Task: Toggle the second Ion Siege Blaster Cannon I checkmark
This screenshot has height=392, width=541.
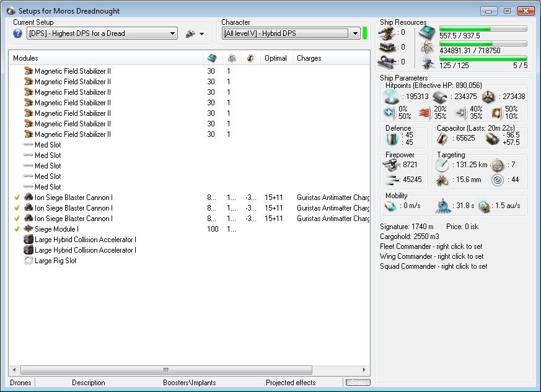Action: pyautogui.click(x=17, y=208)
